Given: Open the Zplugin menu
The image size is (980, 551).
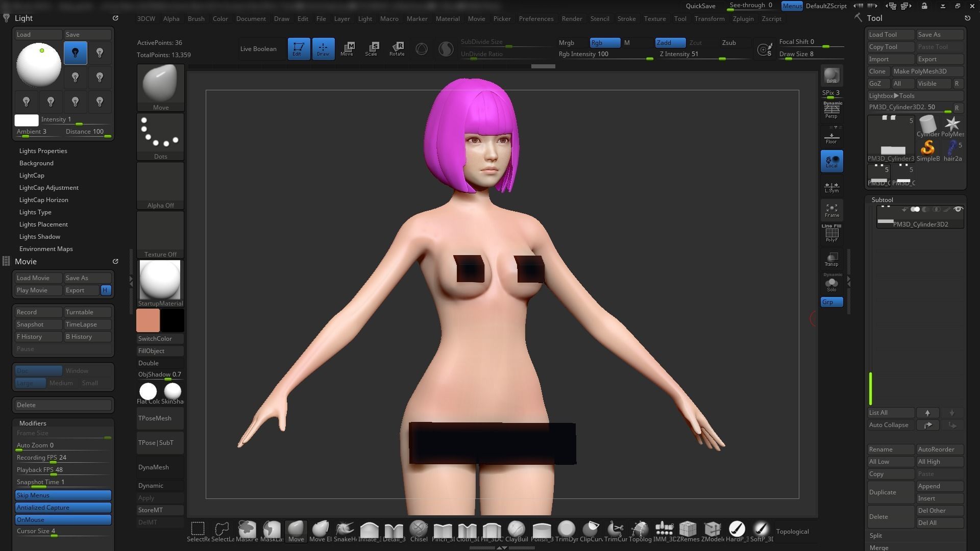Looking at the screenshot, I should (x=743, y=19).
